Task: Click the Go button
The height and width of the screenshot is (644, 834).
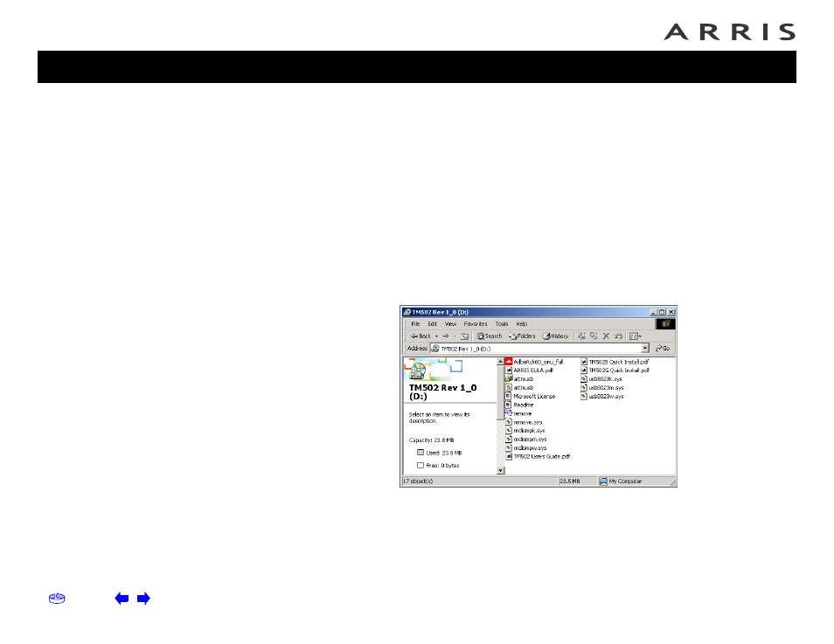Action: tap(663, 349)
